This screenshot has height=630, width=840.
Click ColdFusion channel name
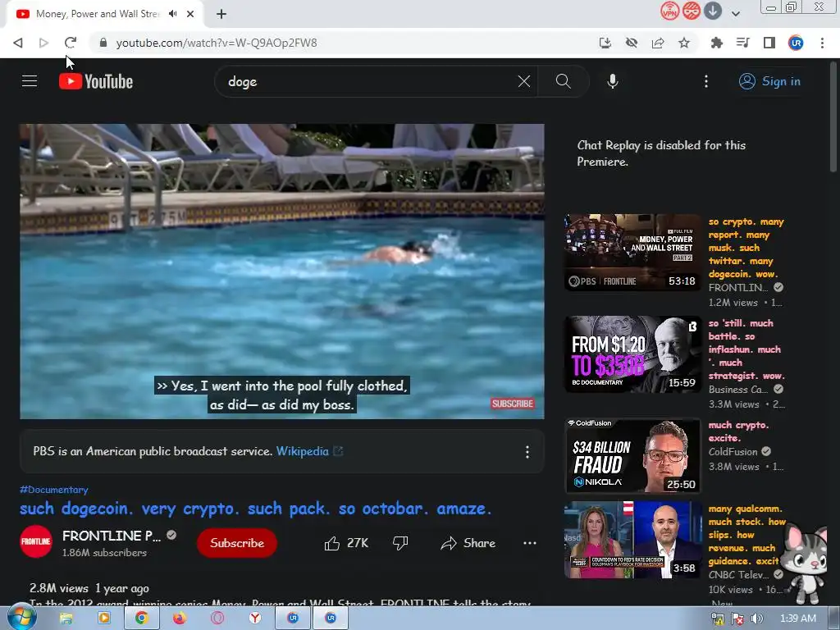733,452
